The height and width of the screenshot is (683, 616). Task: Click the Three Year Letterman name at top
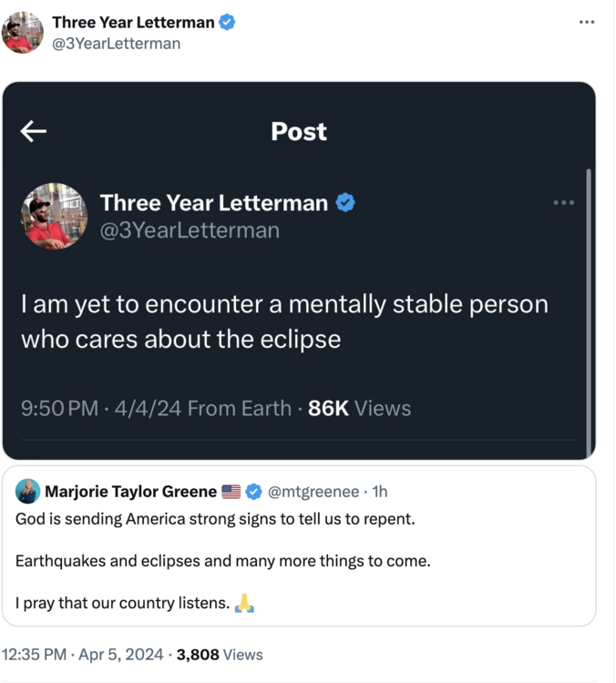pyautogui.click(x=133, y=23)
